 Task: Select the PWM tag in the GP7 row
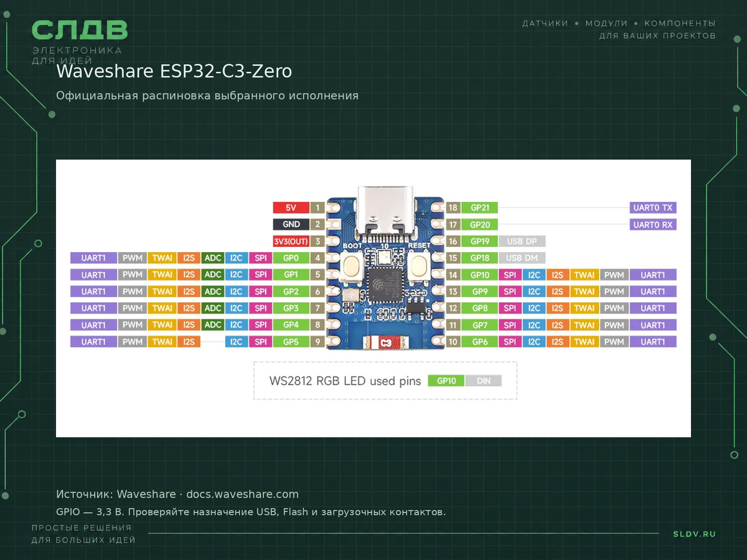(x=614, y=325)
